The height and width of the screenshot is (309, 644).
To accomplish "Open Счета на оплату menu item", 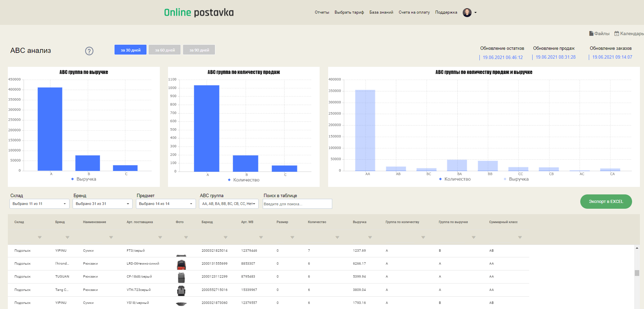I will click(414, 12).
